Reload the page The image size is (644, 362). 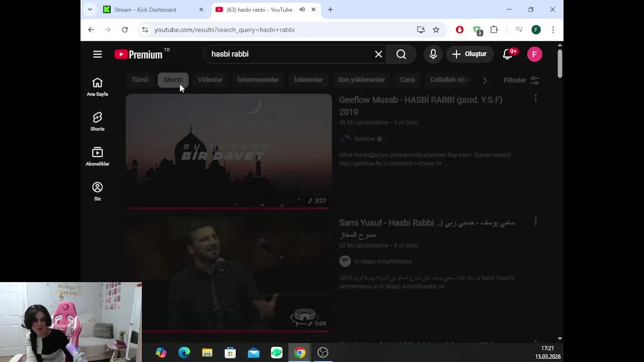tap(125, 30)
